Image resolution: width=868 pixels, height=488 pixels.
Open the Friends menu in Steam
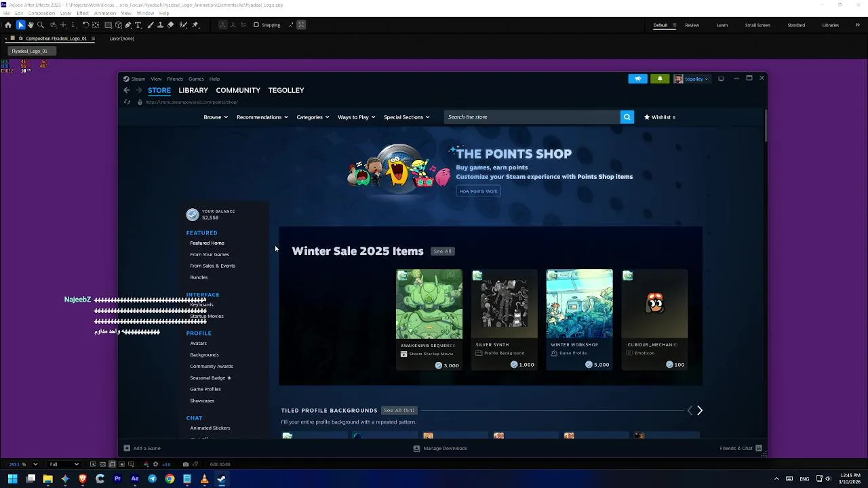coord(175,79)
